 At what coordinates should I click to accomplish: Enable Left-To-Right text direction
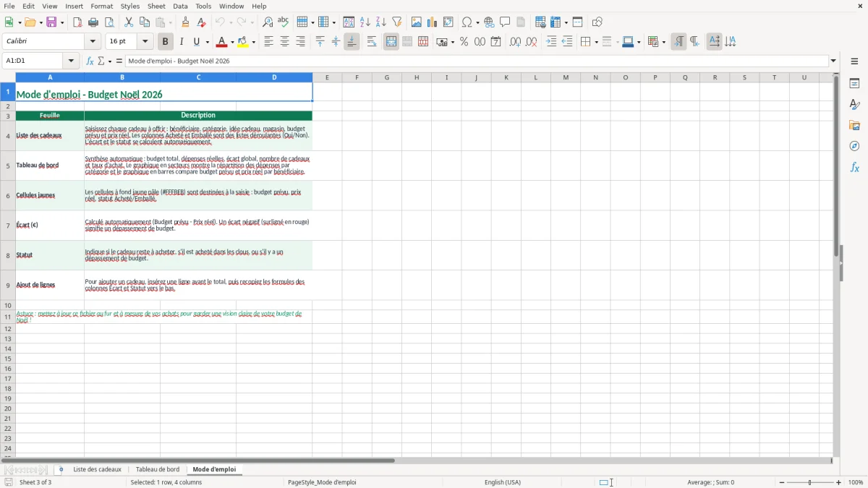click(x=678, y=42)
